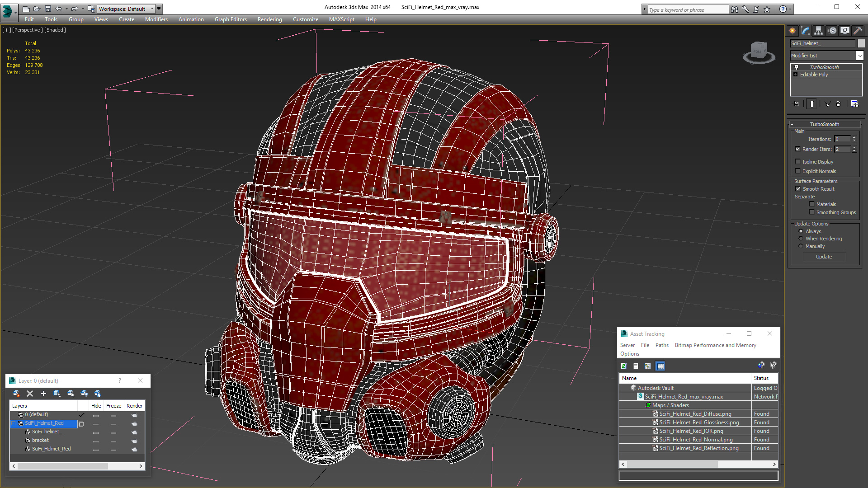868x488 pixels.
Task: Click the Update button in TurboSmooth
Action: click(825, 256)
